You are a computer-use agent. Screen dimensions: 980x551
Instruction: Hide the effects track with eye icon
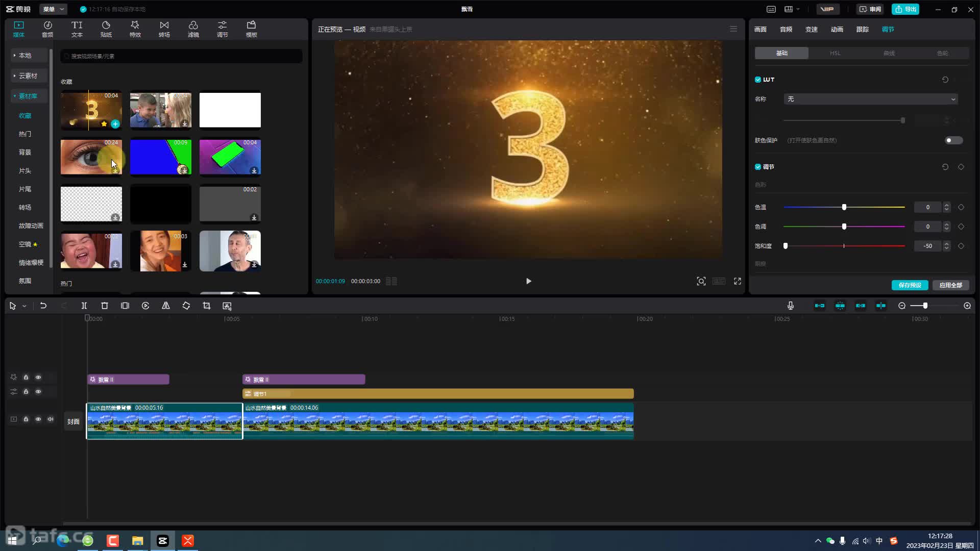38,378
